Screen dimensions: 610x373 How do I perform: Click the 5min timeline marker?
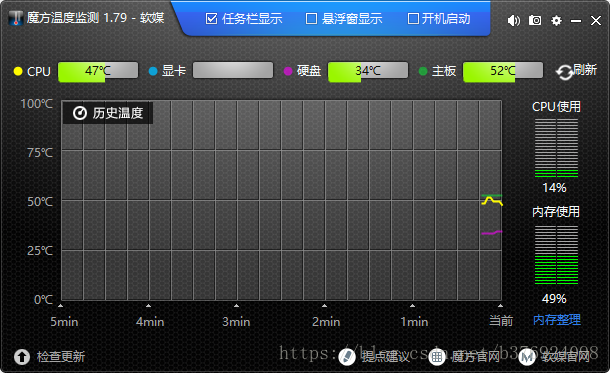(64, 322)
